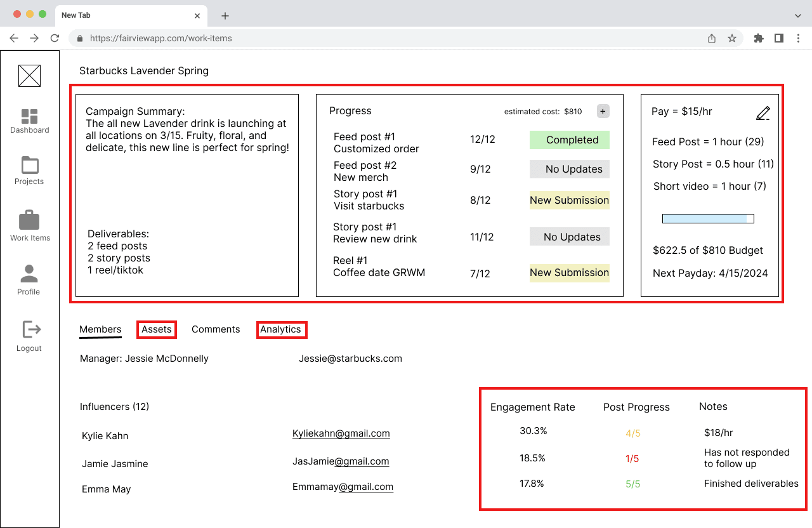Viewport: 812px width, 528px height.
Task: Go back with the browser back arrow
Action: (14, 38)
